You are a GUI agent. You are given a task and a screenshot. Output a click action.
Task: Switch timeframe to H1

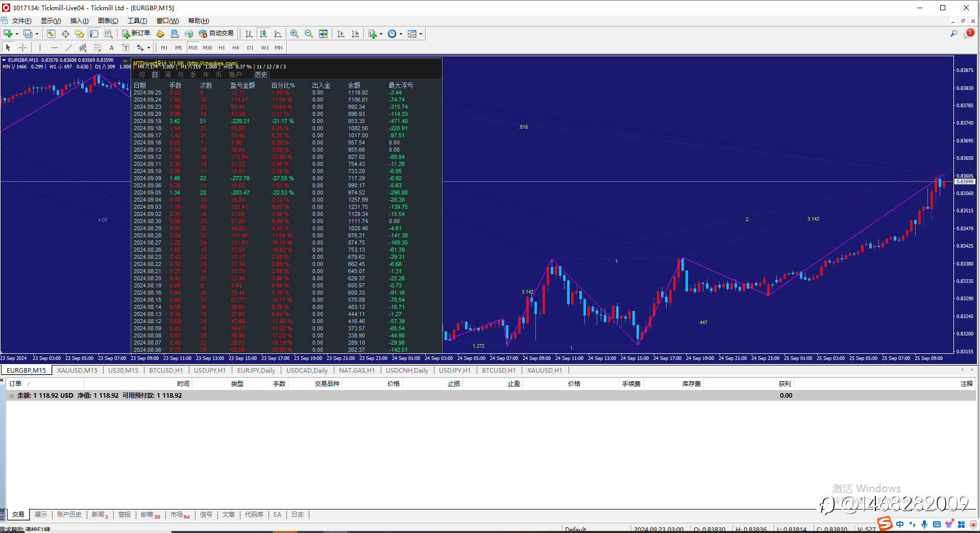(x=222, y=47)
